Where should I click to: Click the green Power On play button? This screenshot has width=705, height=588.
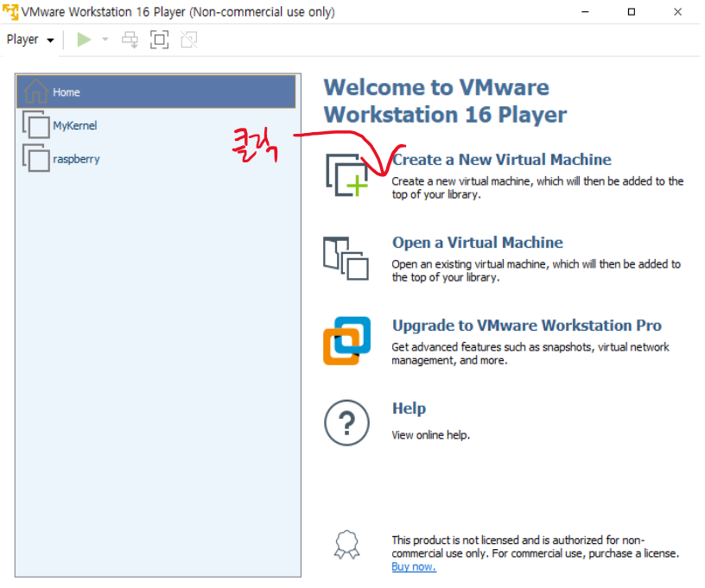pos(84,40)
